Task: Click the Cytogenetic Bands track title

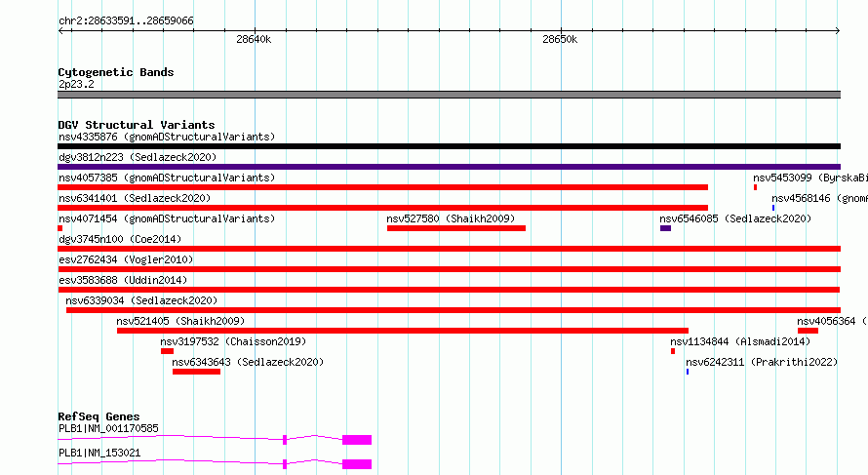Action: [116, 72]
